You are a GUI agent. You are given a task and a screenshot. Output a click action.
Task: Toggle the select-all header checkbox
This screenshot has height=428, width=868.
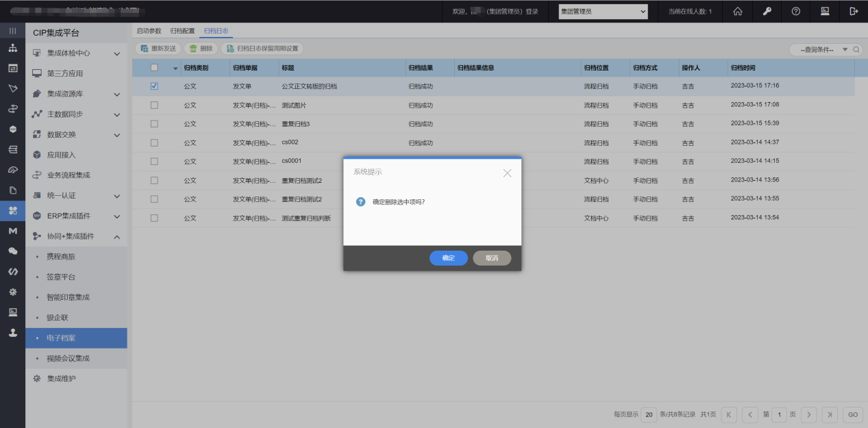coord(154,68)
